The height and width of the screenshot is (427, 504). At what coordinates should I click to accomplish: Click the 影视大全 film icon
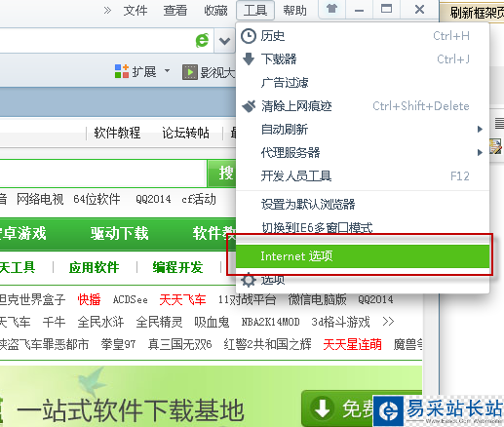(x=190, y=72)
